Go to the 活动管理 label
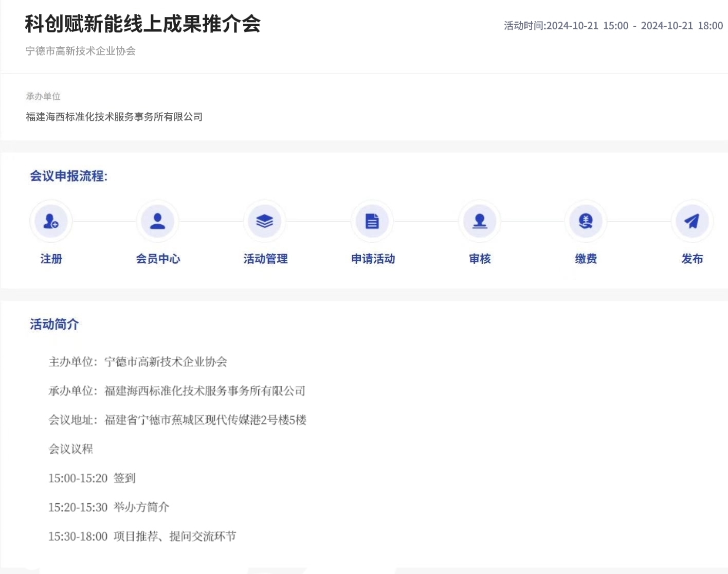728x574 pixels. pos(265,259)
